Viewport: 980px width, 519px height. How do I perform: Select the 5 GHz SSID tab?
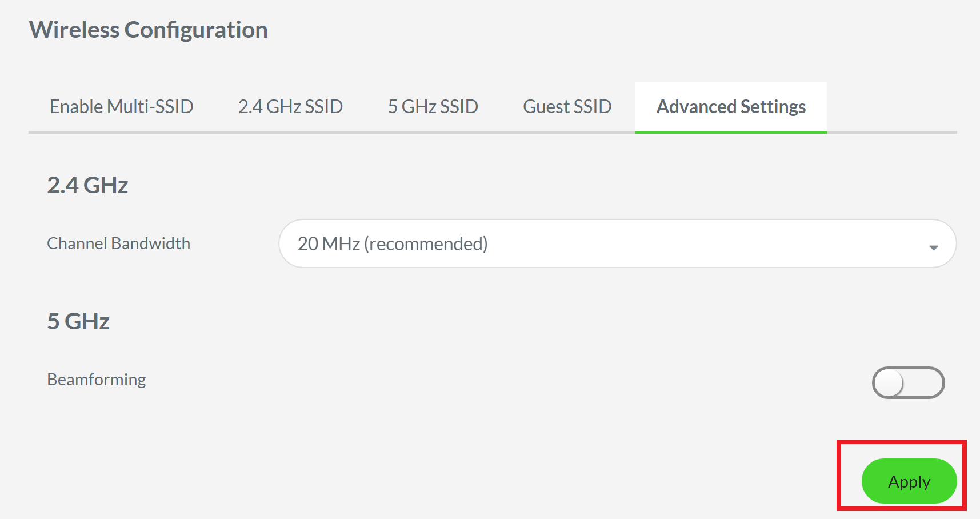point(433,106)
